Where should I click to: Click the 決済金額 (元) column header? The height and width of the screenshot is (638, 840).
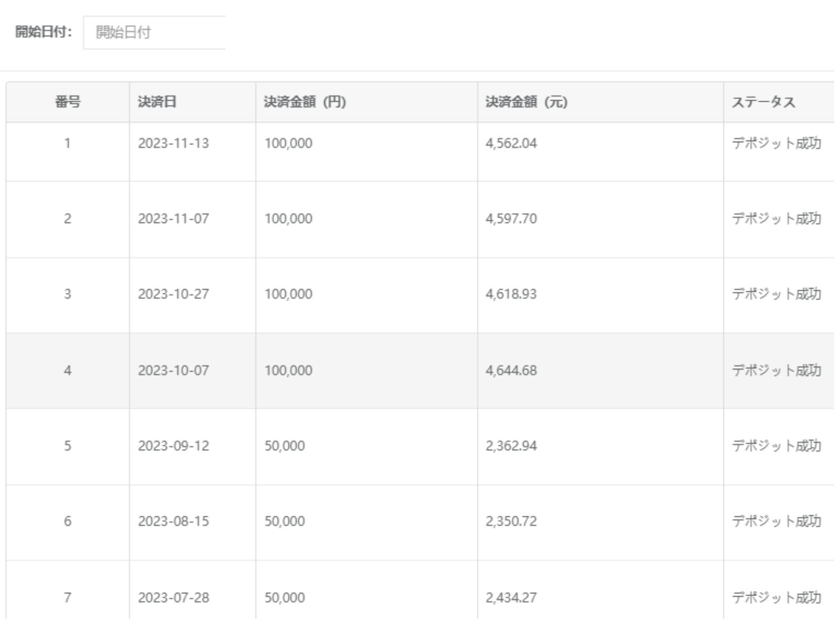point(526,102)
